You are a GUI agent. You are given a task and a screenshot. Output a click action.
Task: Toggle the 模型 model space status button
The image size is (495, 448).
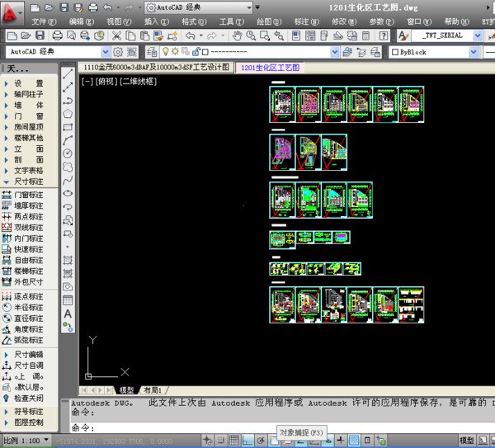tap(466, 441)
